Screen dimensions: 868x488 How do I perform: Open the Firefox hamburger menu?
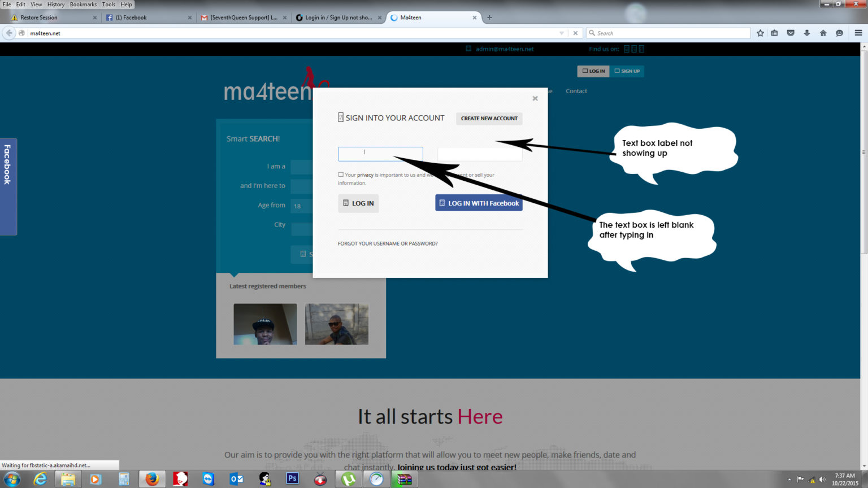pyautogui.click(x=858, y=33)
